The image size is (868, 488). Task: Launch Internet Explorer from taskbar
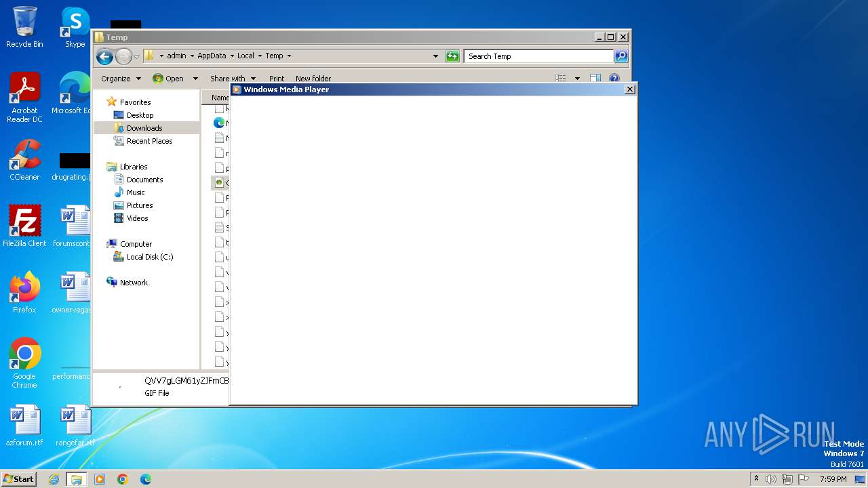54,479
